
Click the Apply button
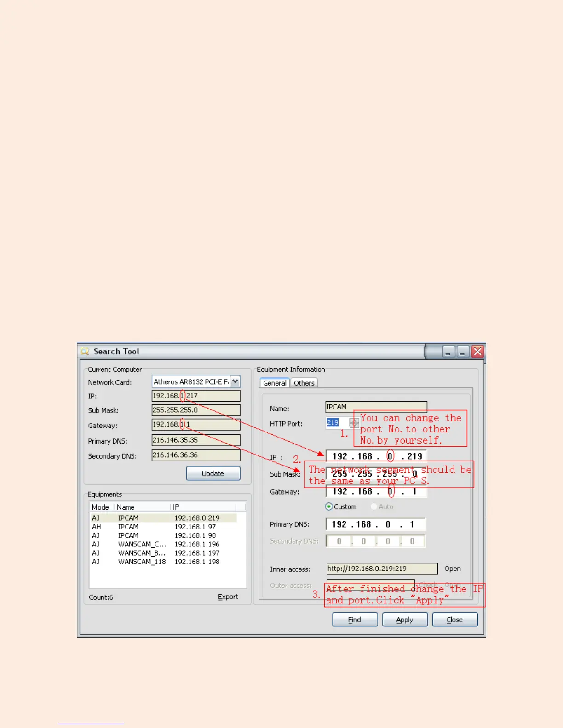click(405, 620)
